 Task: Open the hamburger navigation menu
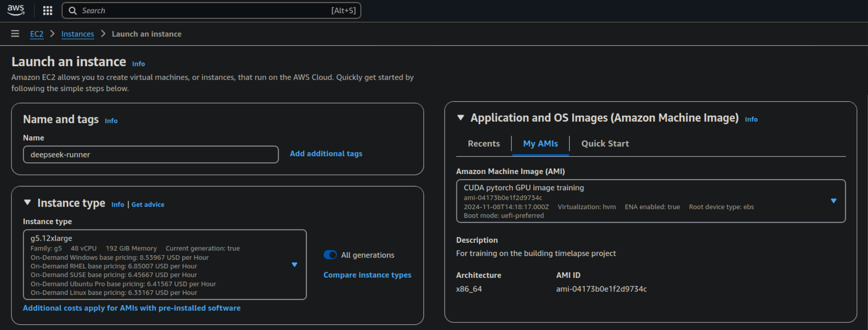[x=15, y=33]
